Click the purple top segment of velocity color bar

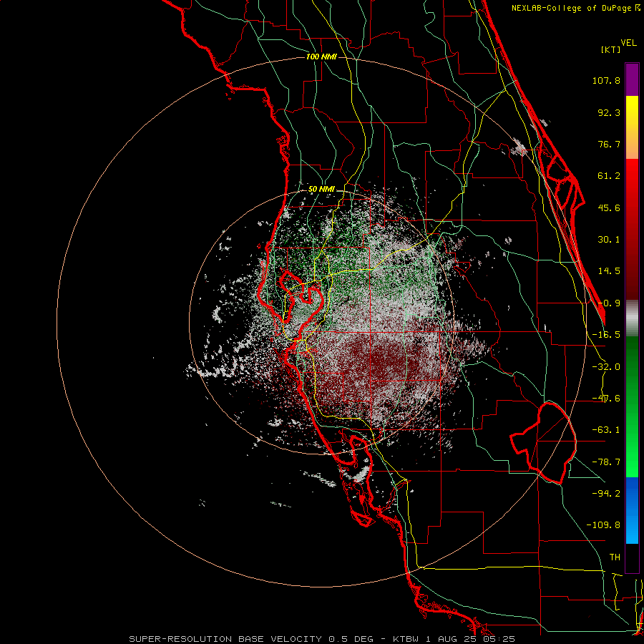pyautogui.click(x=632, y=79)
